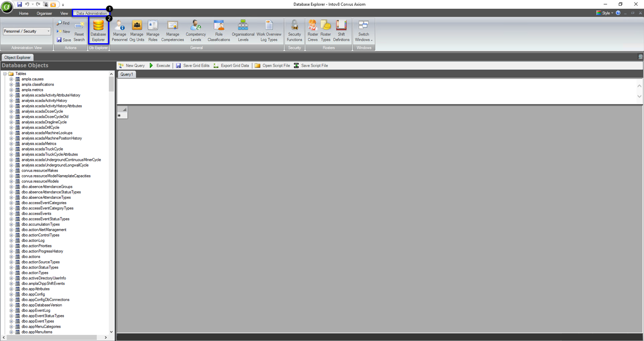Open Competency Levels from the ribbon
644x341 pixels.
click(196, 31)
